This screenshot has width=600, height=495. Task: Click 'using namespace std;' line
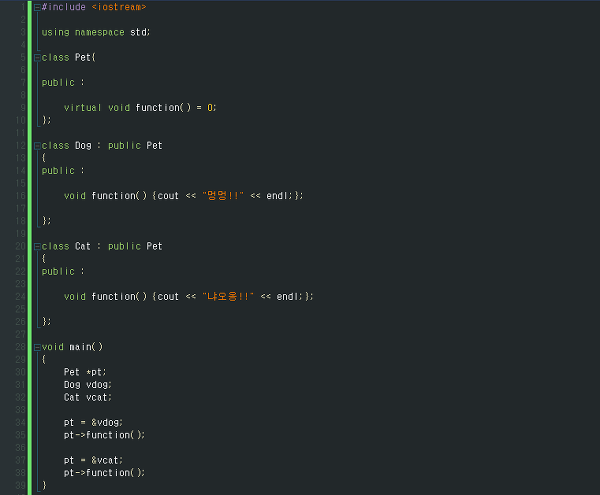(96, 32)
